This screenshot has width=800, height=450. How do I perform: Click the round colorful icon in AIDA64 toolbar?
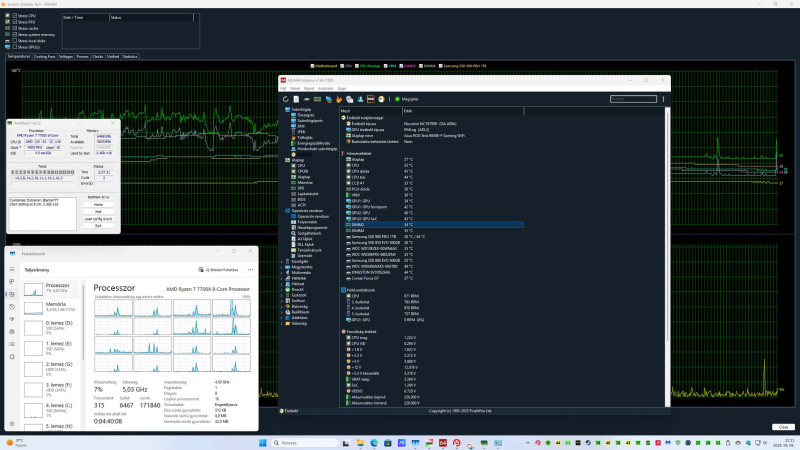click(x=381, y=99)
